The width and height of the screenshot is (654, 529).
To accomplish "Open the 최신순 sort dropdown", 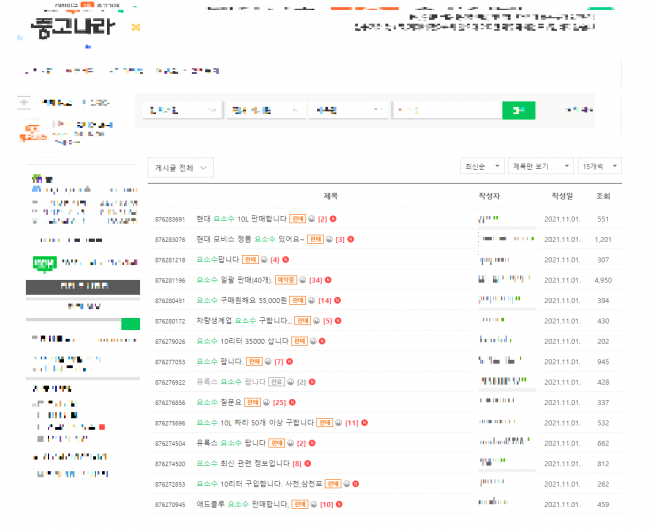I will click(x=483, y=166).
